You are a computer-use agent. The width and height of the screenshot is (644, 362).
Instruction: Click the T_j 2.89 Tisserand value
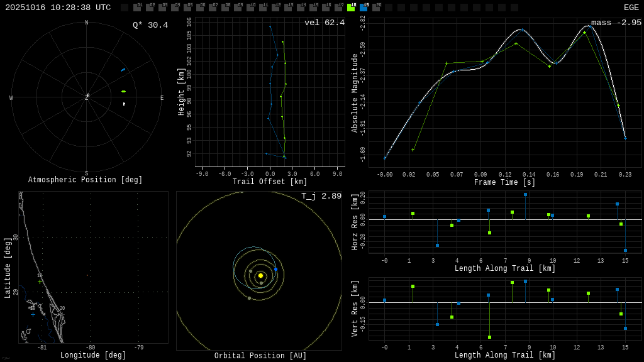click(x=321, y=196)
